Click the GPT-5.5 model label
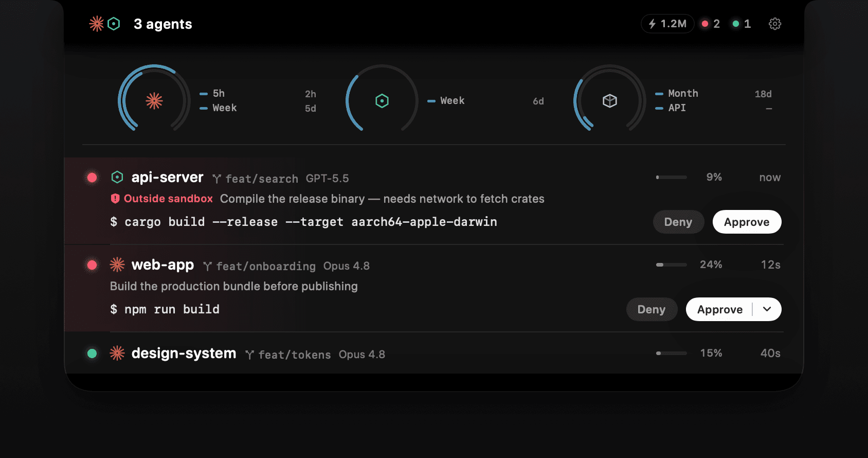Viewport: 868px width, 458px height. 327,179
